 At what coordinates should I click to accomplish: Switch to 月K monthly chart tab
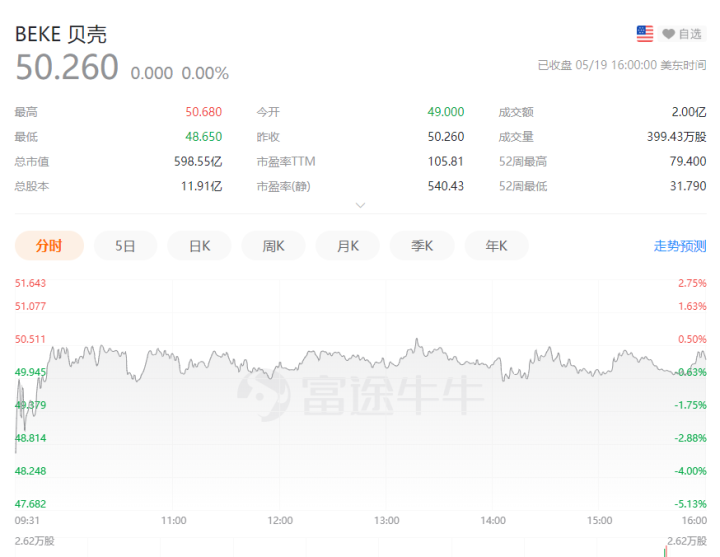[x=348, y=246]
